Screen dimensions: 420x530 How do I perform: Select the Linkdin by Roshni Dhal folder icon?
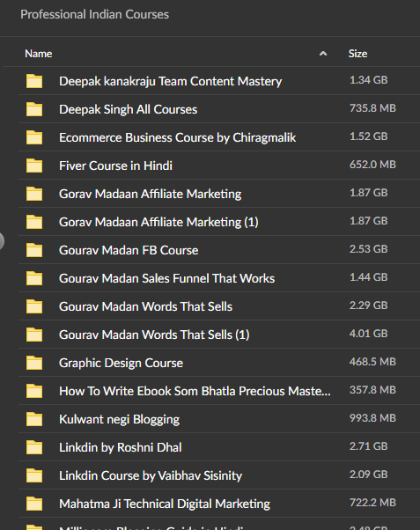click(x=34, y=447)
